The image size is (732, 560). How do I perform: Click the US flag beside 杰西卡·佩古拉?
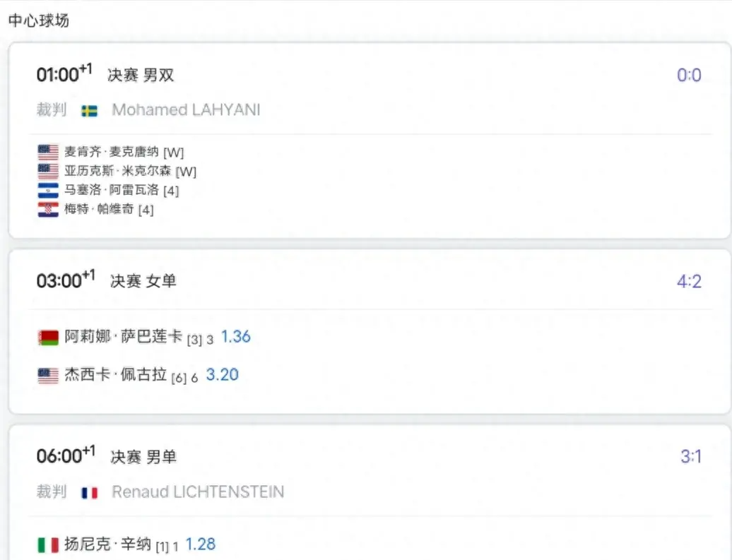coord(48,375)
